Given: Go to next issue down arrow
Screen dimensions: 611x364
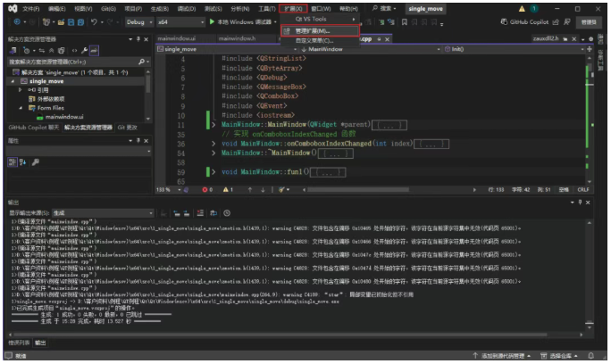Looking at the screenshot, I should pos(263,190).
